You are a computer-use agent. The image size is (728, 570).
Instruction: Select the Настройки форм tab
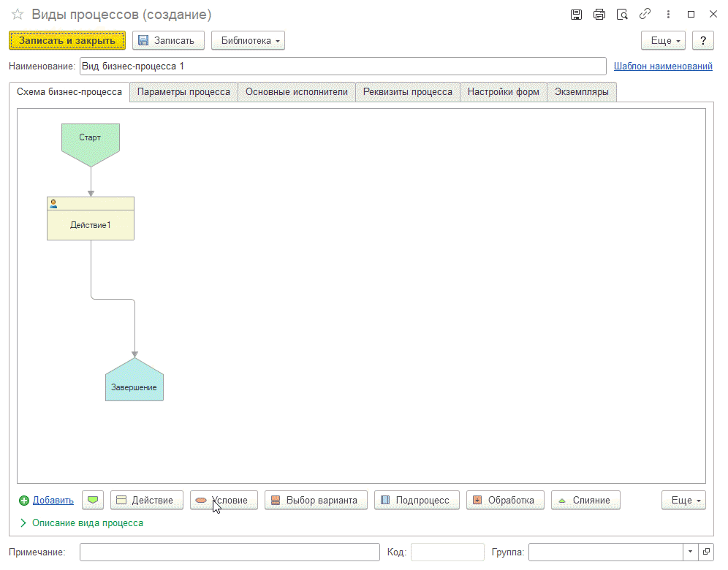coord(504,92)
